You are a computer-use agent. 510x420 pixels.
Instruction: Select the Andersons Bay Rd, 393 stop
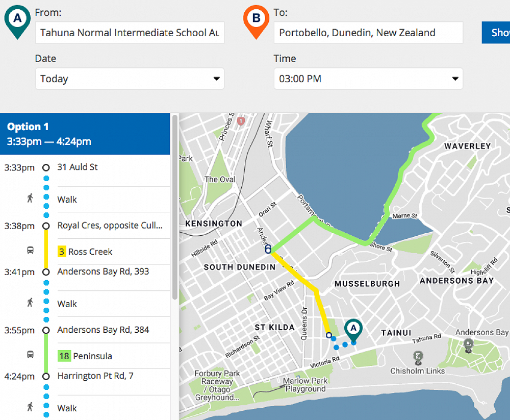[103, 271]
